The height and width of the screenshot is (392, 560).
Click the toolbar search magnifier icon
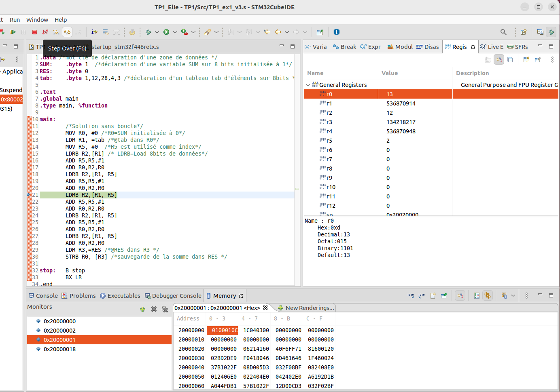503,32
